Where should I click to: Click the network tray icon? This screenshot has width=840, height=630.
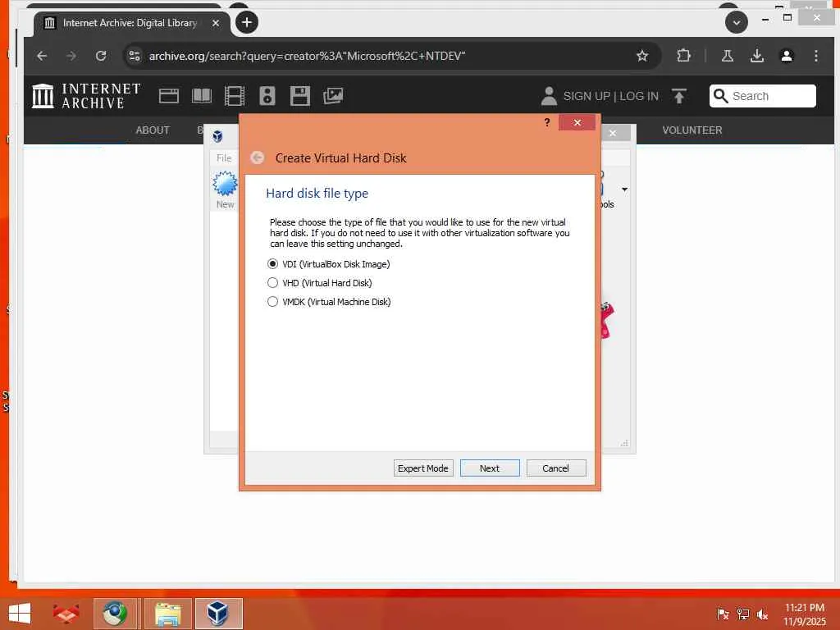(x=742, y=614)
